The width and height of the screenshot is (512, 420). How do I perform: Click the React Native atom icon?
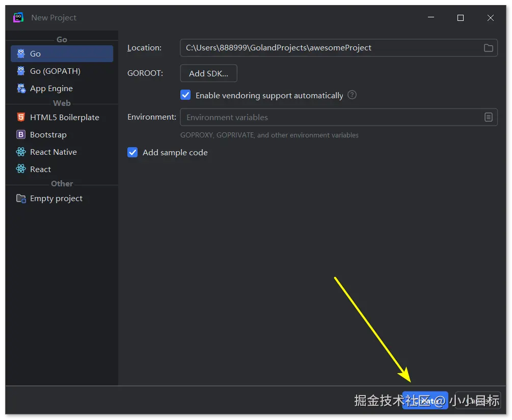click(x=21, y=152)
